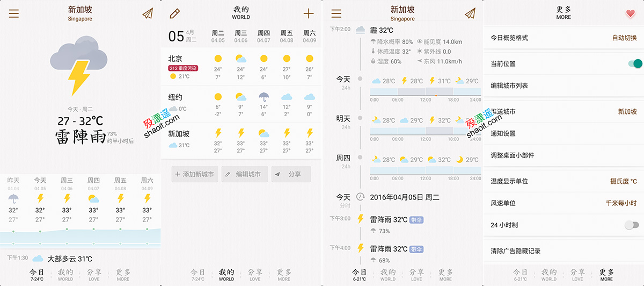This screenshot has width=644, height=286.
Task: Tap the 27 - 32°C temperature range
Action: click(80, 120)
